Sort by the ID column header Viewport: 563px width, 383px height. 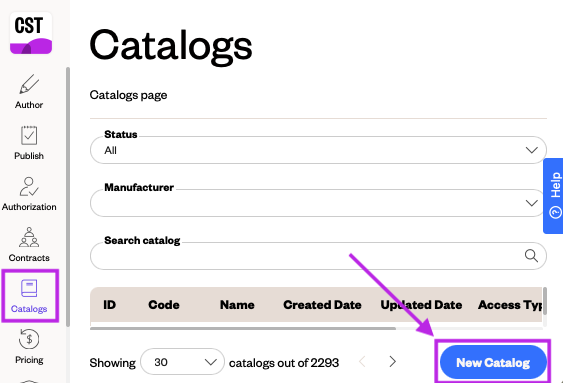point(110,305)
